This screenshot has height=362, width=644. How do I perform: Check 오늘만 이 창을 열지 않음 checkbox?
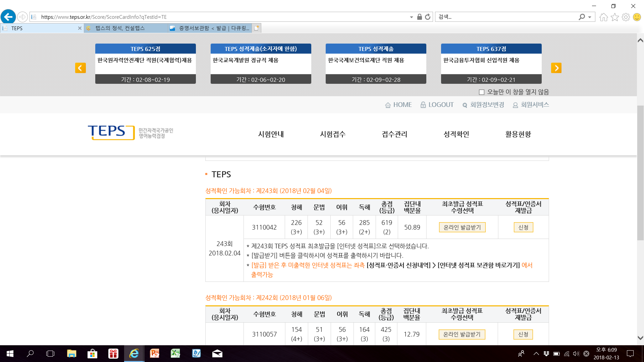click(x=482, y=92)
